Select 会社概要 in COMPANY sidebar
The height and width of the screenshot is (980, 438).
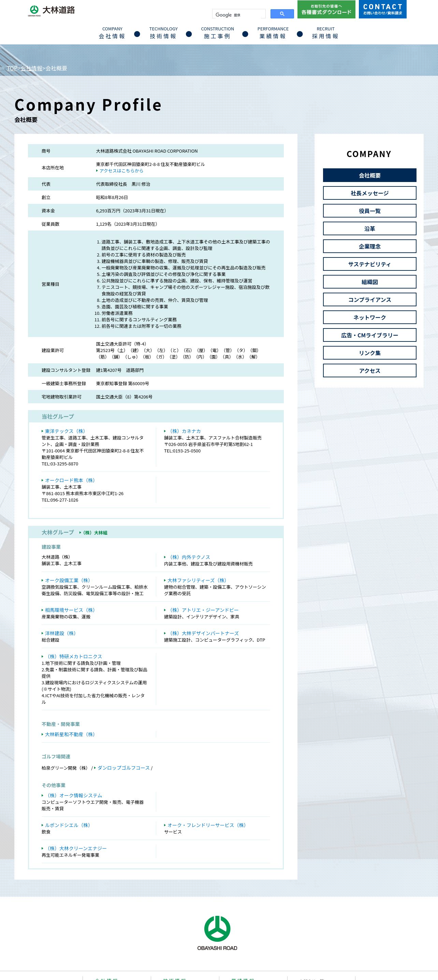[369, 176]
